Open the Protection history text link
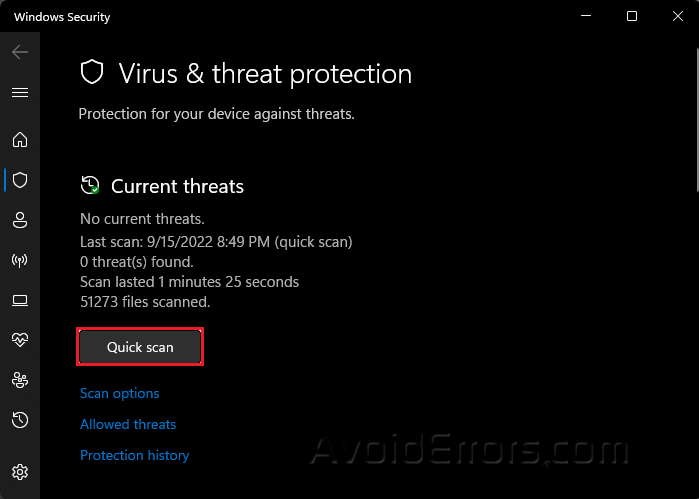 click(134, 456)
